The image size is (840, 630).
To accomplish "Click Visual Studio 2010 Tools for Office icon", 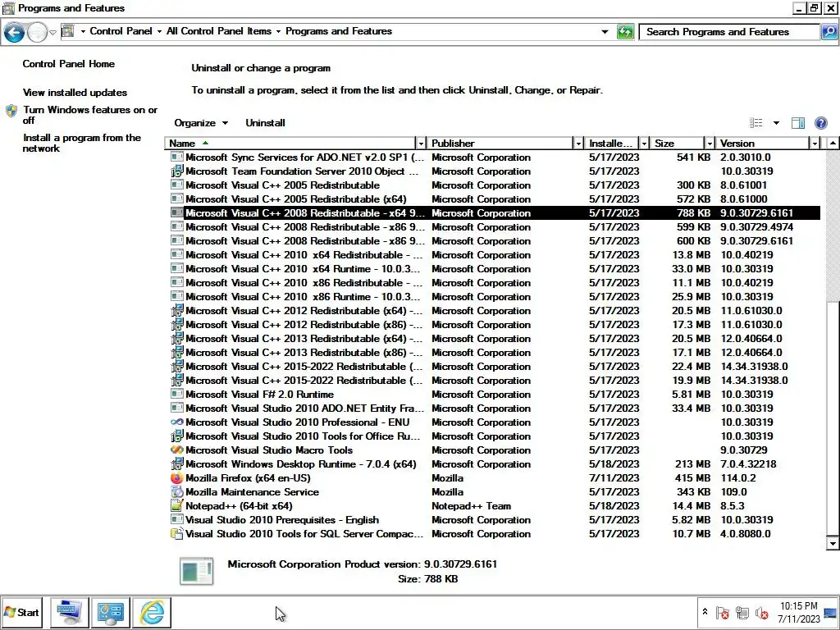I will point(177,436).
